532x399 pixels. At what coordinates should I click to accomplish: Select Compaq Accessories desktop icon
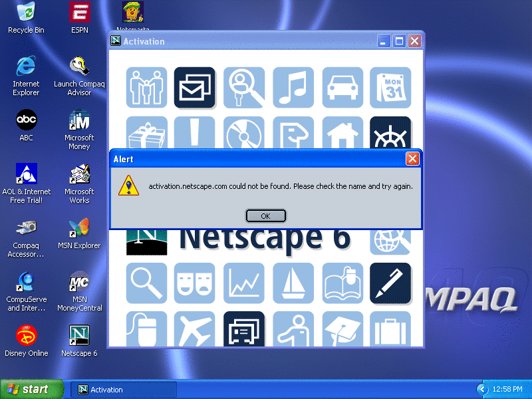26,237
